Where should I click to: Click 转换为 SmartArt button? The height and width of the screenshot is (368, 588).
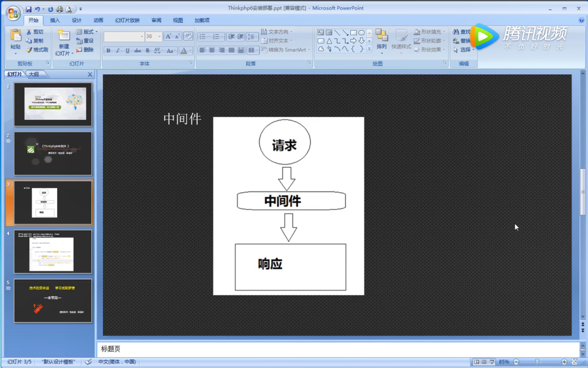(286, 50)
